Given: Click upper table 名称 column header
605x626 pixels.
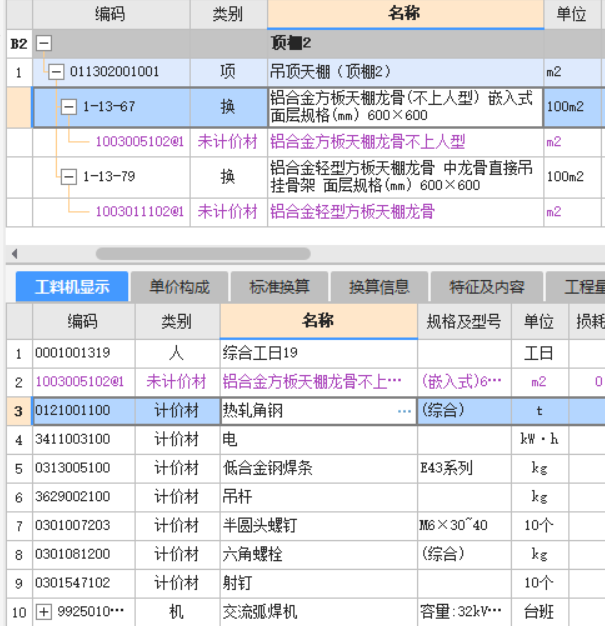Looking at the screenshot, I should click(x=405, y=14).
